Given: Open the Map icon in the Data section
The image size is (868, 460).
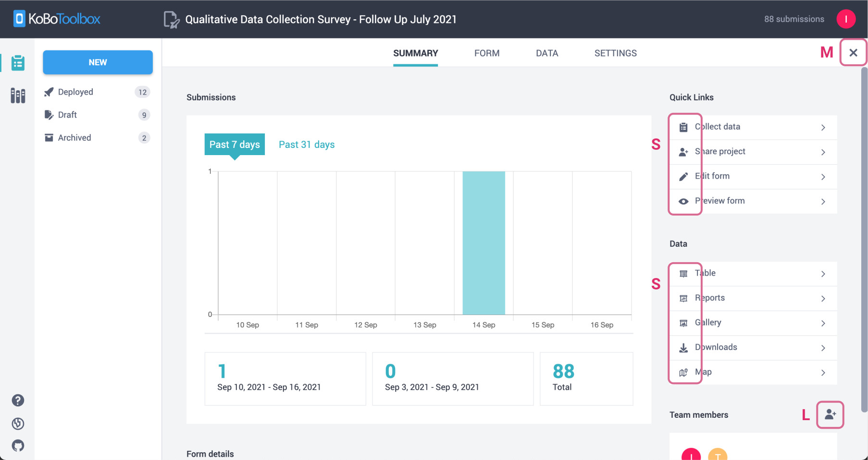Looking at the screenshot, I should (684, 372).
